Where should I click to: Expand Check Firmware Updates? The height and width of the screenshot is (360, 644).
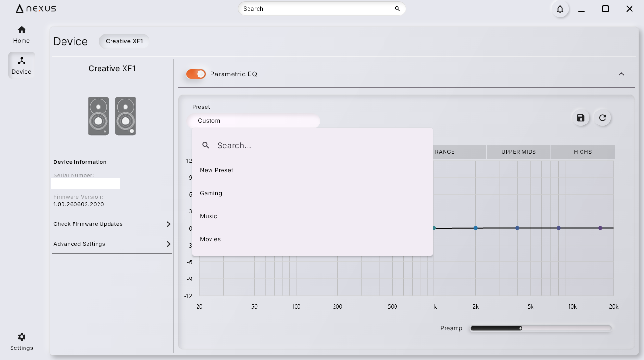click(x=112, y=224)
